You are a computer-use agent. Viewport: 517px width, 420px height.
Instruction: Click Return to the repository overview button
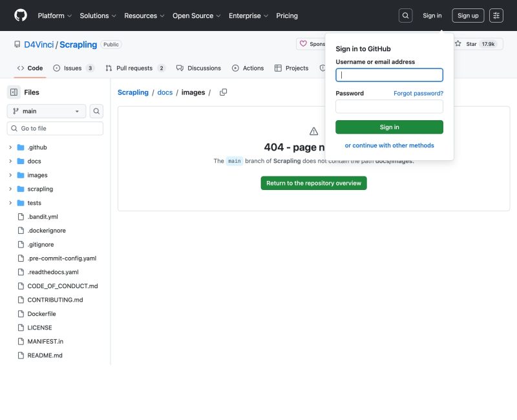point(313,184)
